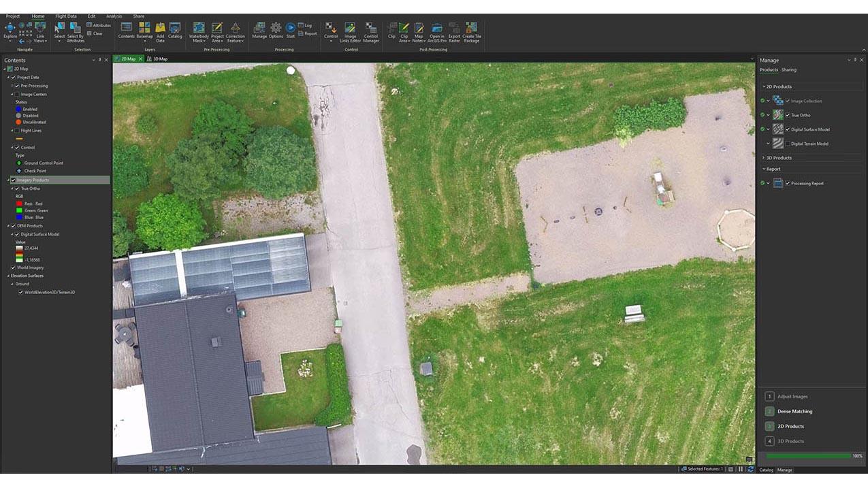
Task: Collapse the 2D Products section
Action: (763, 87)
